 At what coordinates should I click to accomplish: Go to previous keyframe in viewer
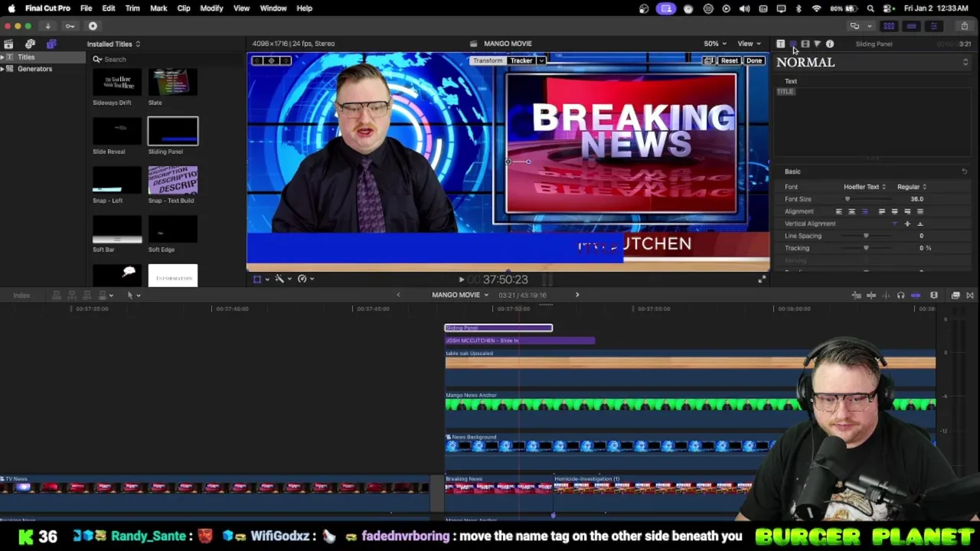tap(258, 60)
